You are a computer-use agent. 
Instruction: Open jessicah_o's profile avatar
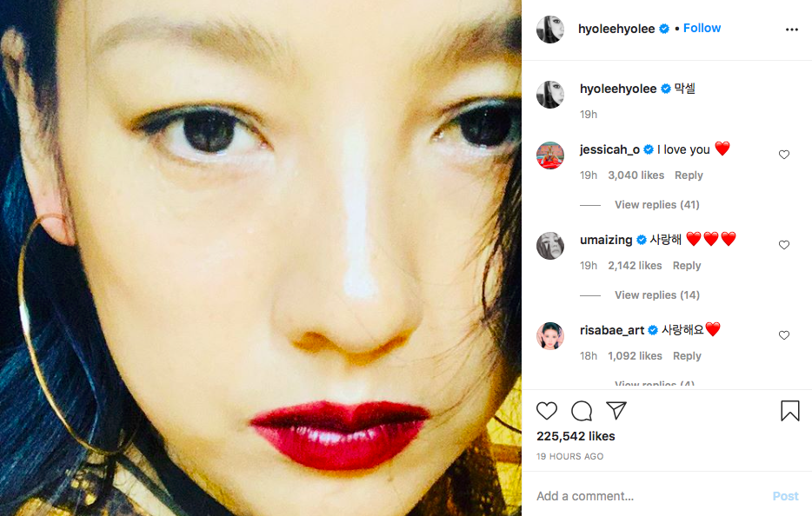550,155
